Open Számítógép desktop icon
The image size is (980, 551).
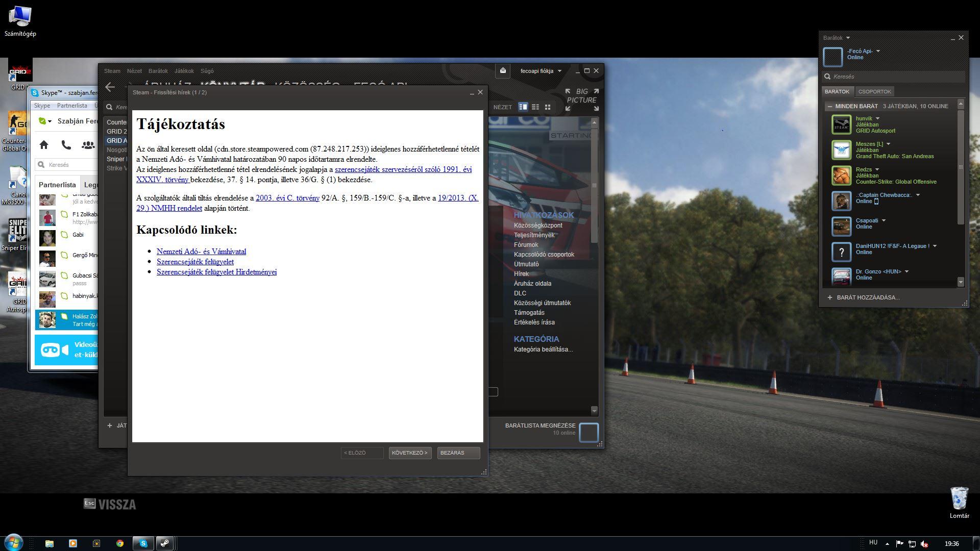click(x=20, y=21)
